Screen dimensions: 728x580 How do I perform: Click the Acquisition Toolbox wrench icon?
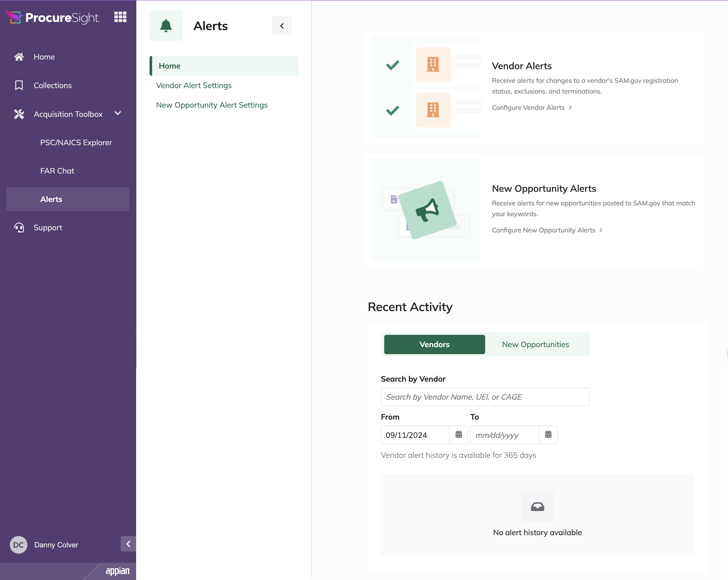[19, 114]
